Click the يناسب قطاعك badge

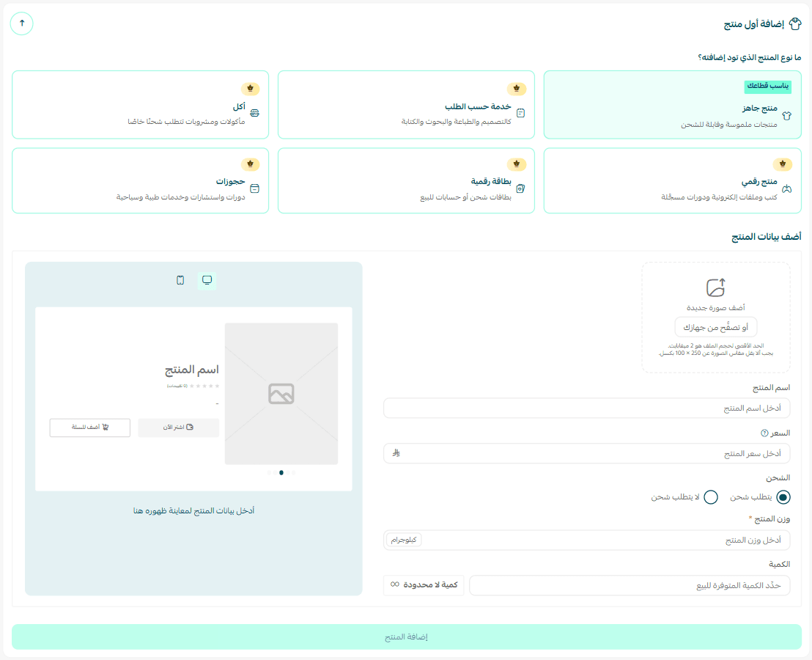click(x=767, y=86)
